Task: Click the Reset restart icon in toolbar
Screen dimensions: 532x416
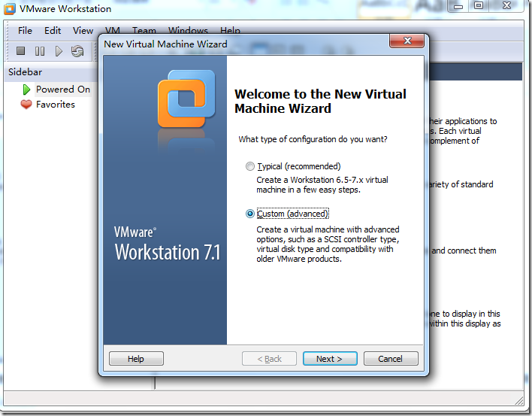Action: pos(77,51)
